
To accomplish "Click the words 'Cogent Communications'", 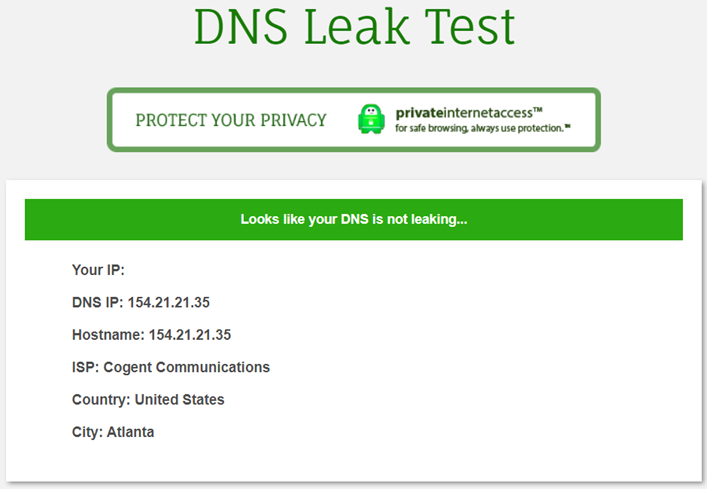I will point(187,367).
